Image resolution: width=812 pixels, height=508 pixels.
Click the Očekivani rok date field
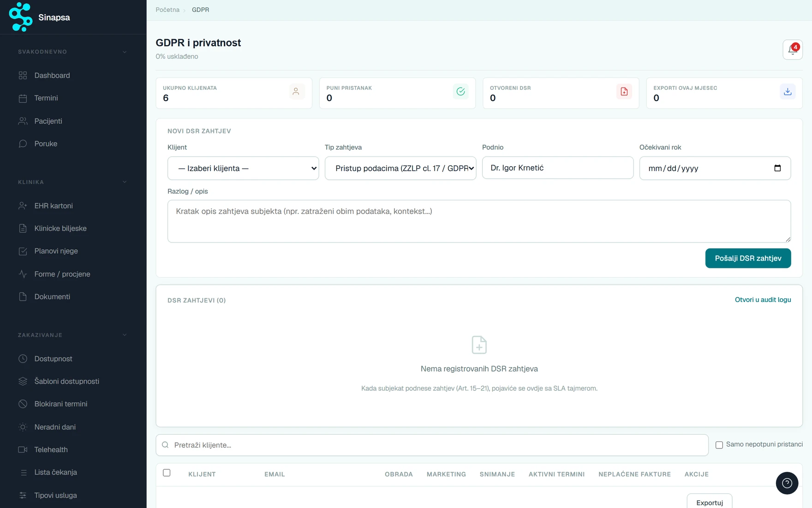click(x=715, y=168)
